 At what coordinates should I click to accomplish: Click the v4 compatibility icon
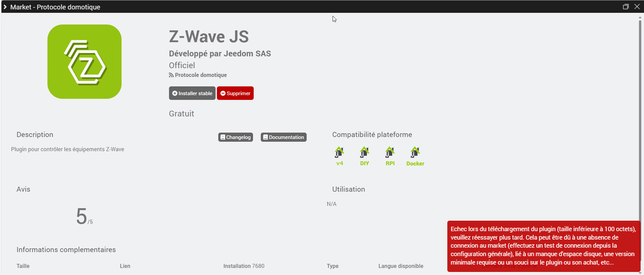click(x=339, y=156)
